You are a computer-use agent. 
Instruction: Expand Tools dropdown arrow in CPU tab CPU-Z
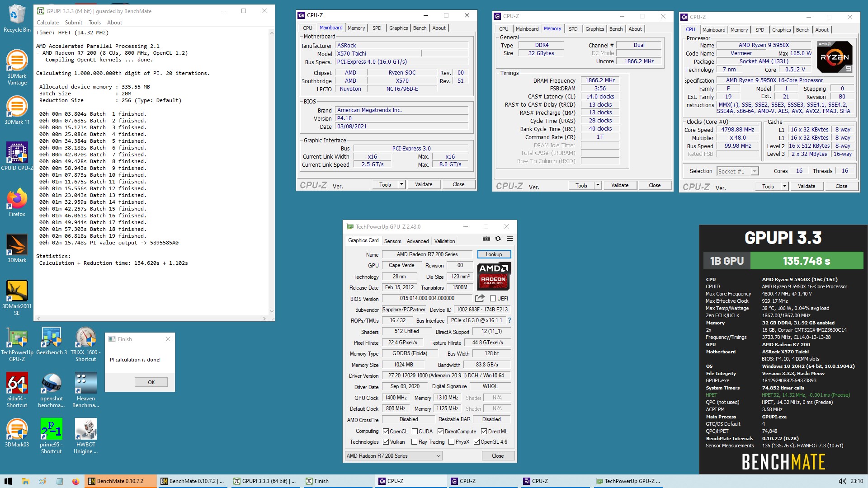[784, 186]
